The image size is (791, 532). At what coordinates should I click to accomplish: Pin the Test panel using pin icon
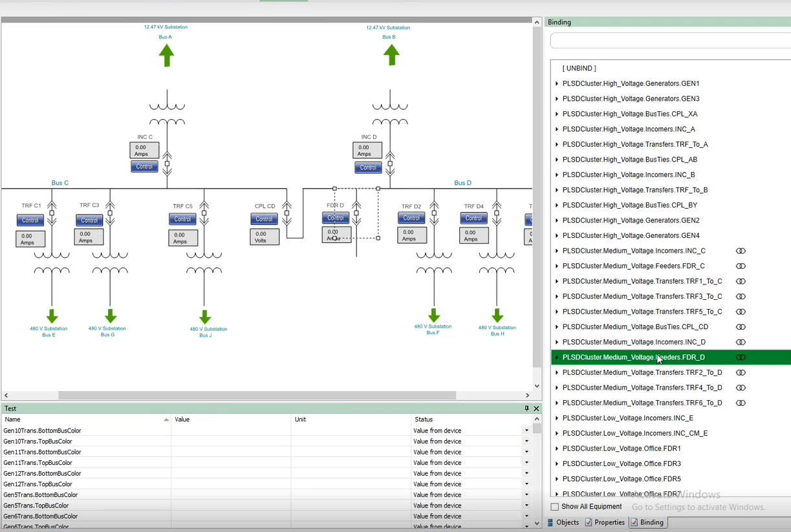pyautogui.click(x=526, y=409)
